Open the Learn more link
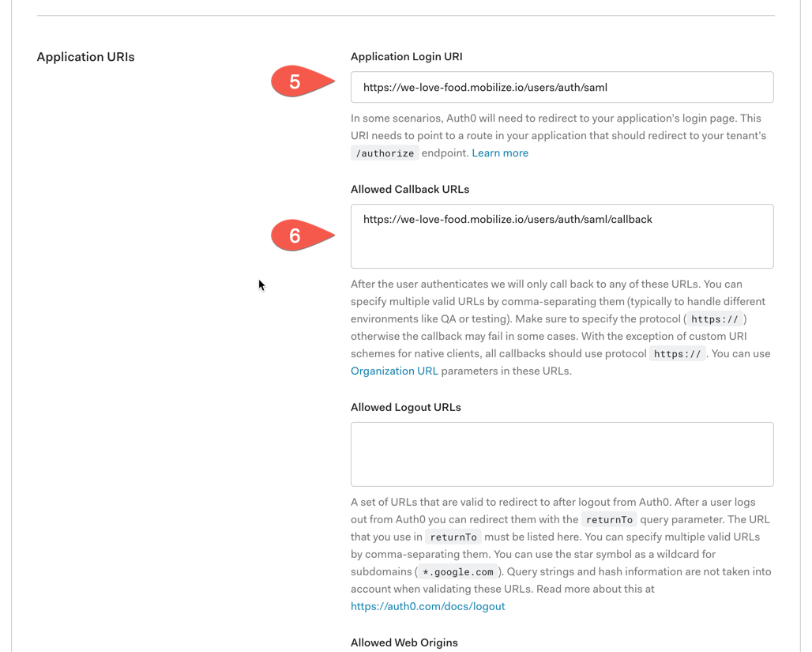 pos(500,153)
